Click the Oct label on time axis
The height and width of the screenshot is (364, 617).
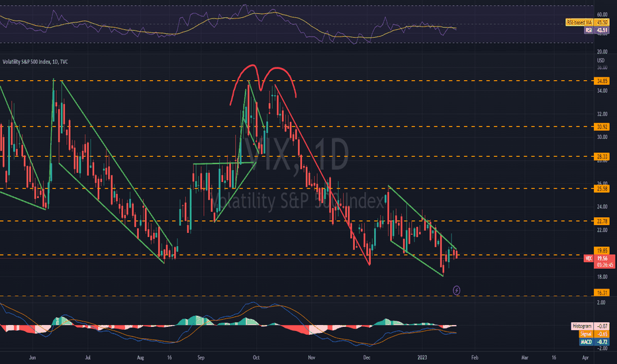click(256, 357)
